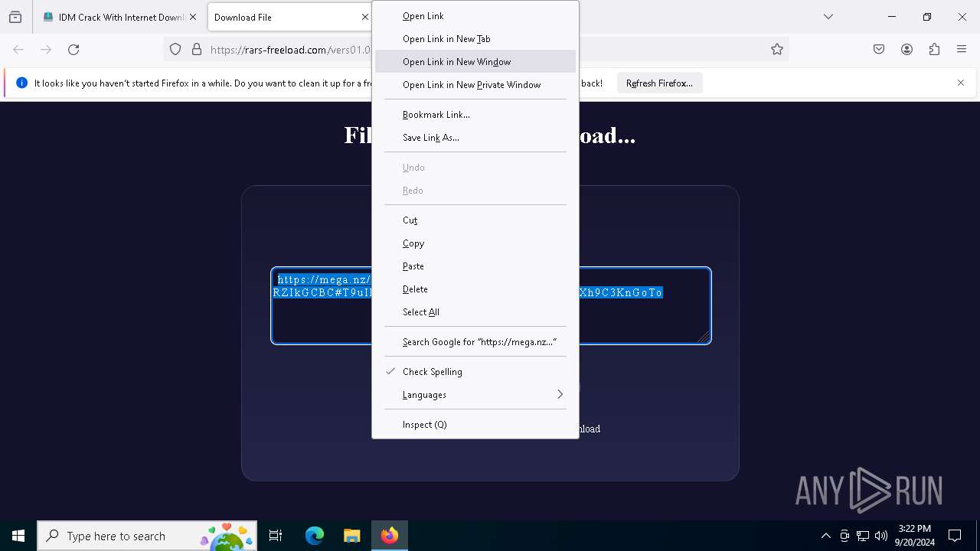The image size is (980, 551).
Task: Save to Pocket icon
Action: (879, 50)
